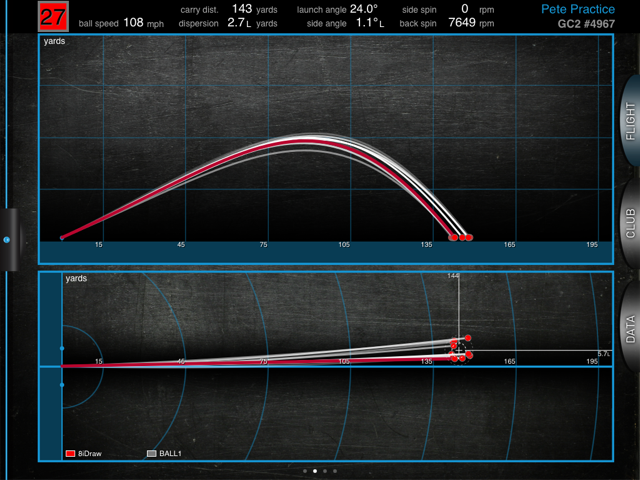
Task: Toggle the BALL1 gray legend swatch
Action: 152,453
